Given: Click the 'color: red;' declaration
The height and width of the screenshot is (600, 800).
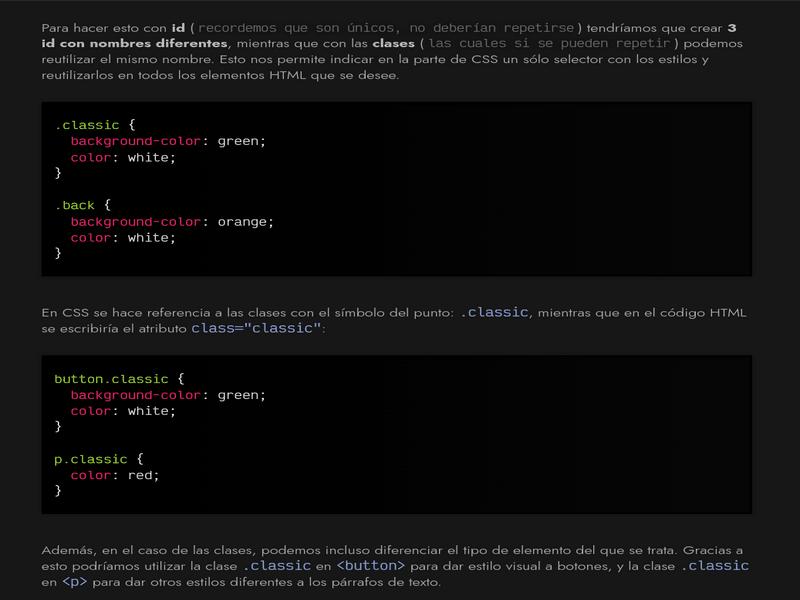Looking at the screenshot, I should 115,475.
